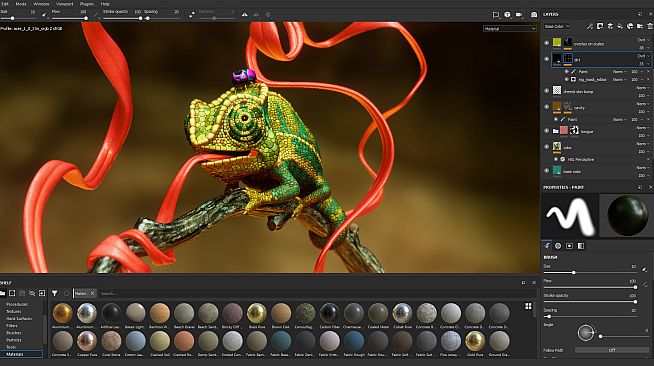The height and width of the screenshot is (366, 654).
Task: Click the Shelf import resource icon
Action: 42,293
